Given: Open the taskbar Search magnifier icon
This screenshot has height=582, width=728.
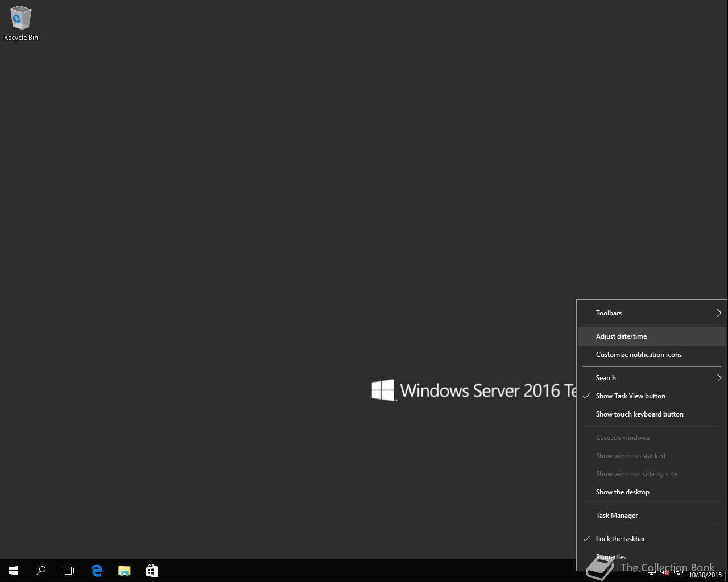Looking at the screenshot, I should tap(41, 571).
